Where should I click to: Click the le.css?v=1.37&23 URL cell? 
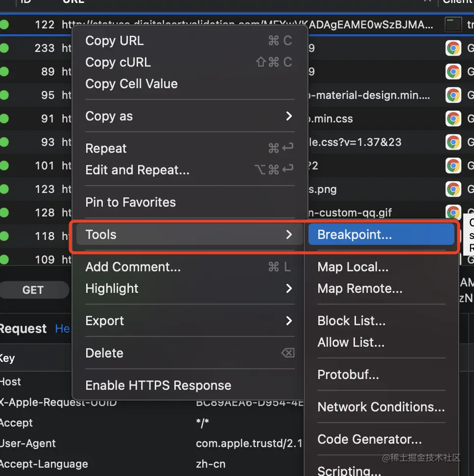click(355, 142)
